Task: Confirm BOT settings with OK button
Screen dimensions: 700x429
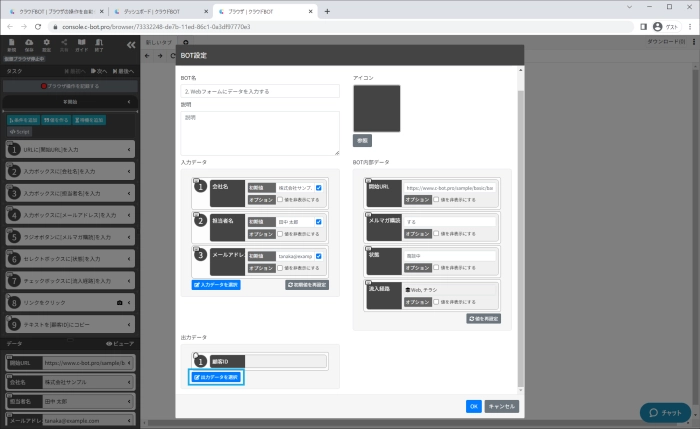Action: click(473, 406)
